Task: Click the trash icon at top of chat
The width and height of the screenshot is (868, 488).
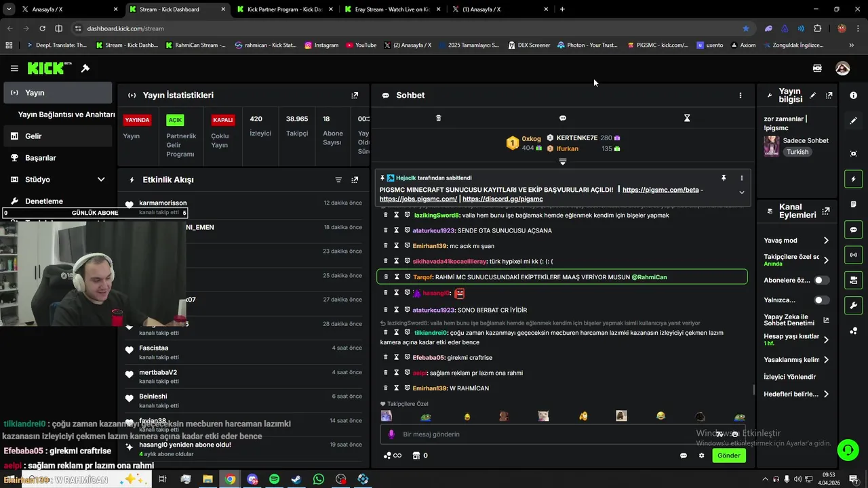Action: click(x=438, y=118)
